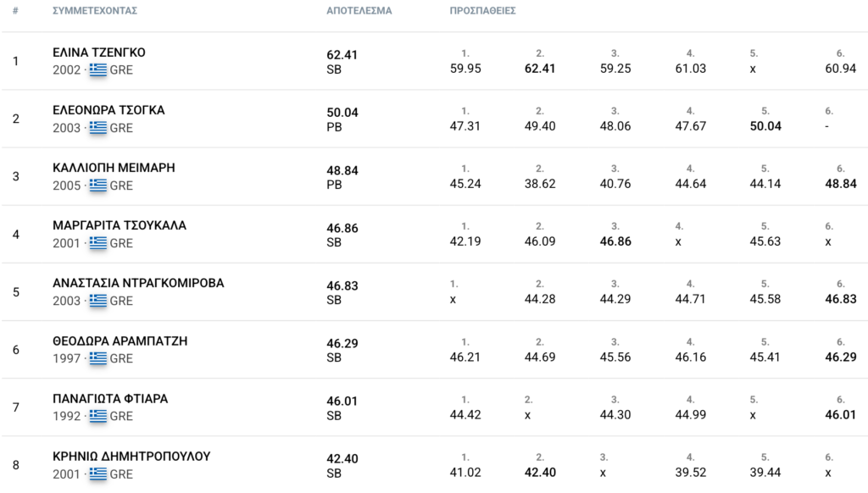The image size is (868, 493).
Task: Click the Greek flag beside ΘΕΟΔΩΡΑ ΑΡΑΜΠΑΤΖΗ
Action: coord(98,358)
